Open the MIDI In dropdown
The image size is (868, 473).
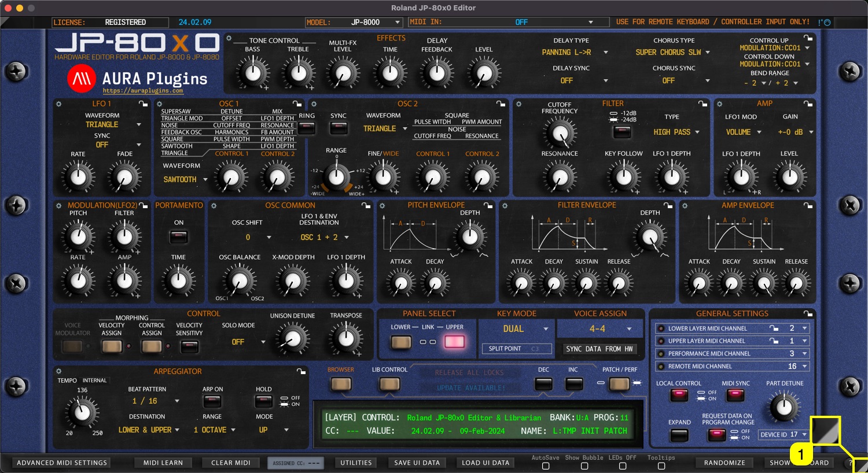click(x=510, y=22)
